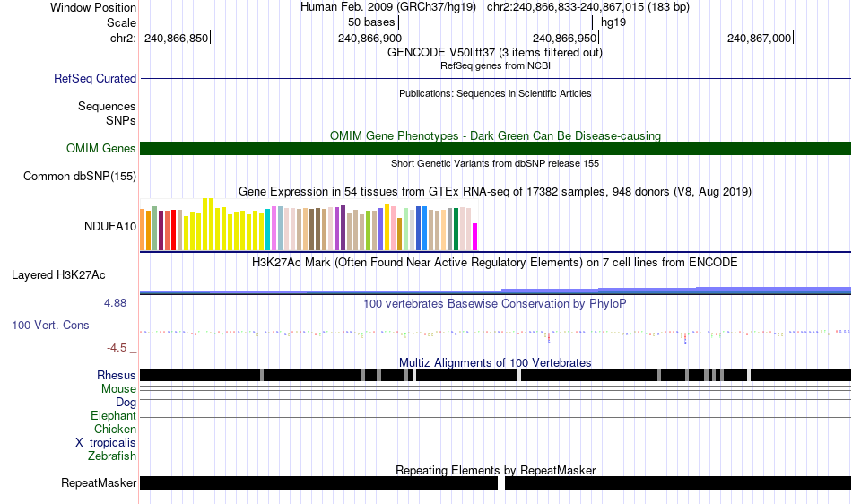This screenshot has width=852, height=504.
Task: Click the Publications: Sequences in Scientific Articles title
Action: click(495, 93)
